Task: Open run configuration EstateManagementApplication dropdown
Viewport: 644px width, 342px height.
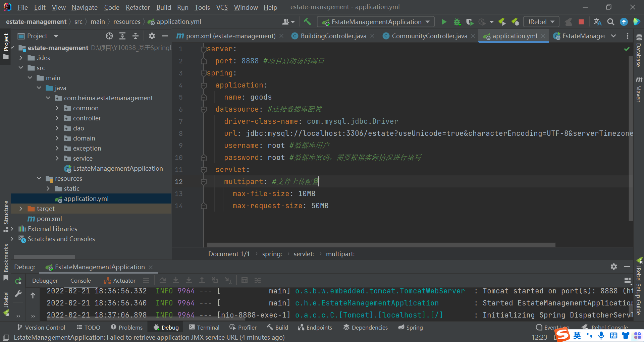Action: pyautogui.click(x=375, y=22)
